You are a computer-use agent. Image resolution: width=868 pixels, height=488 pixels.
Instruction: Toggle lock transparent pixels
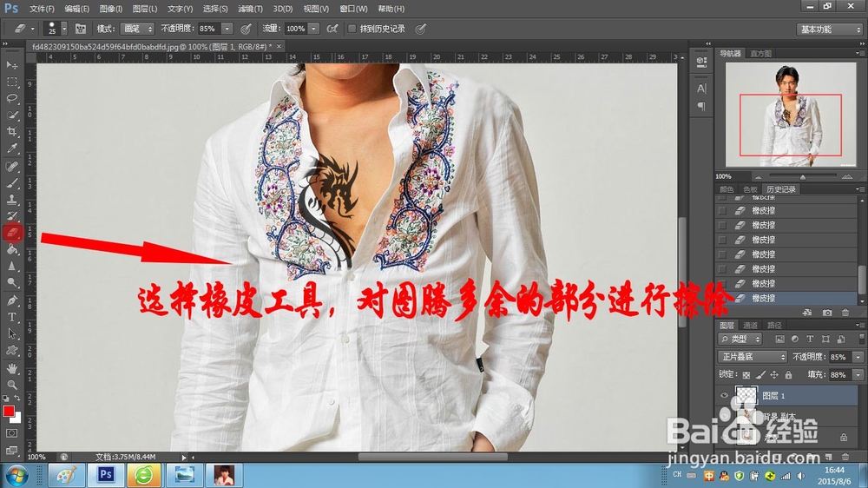click(x=746, y=375)
